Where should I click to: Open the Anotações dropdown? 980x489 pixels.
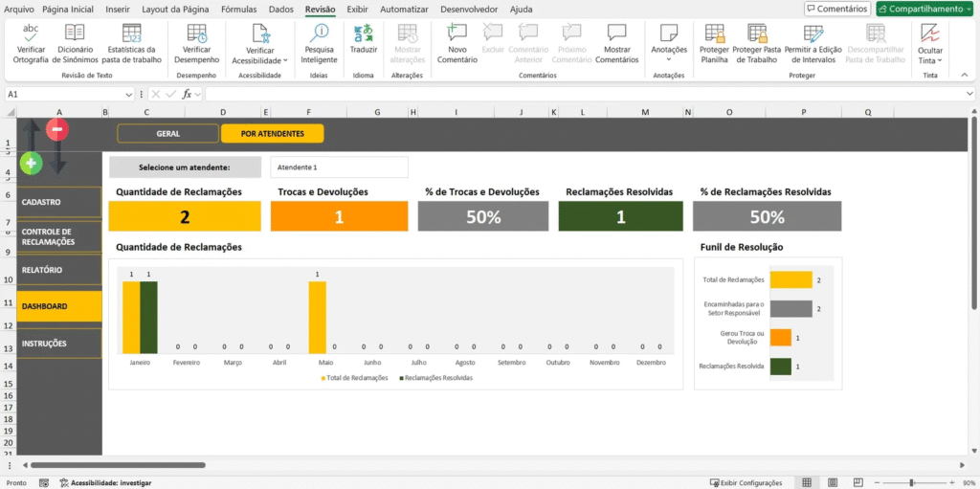pyautogui.click(x=669, y=50)
